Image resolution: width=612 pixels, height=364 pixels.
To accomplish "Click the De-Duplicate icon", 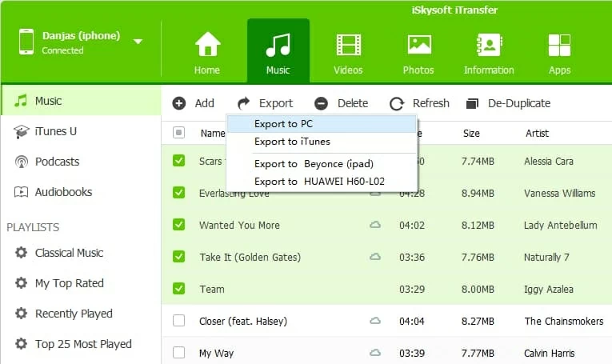I will tap(472, 103).
